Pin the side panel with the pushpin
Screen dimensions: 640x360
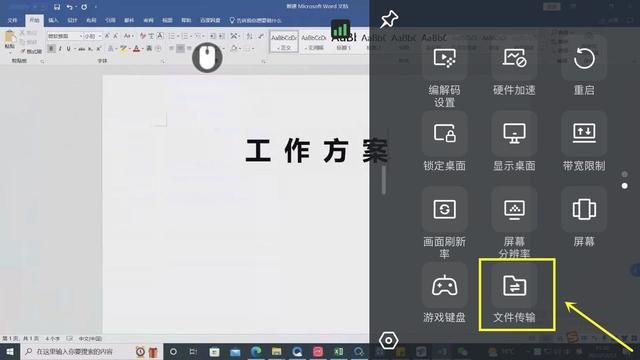[389, 19]
